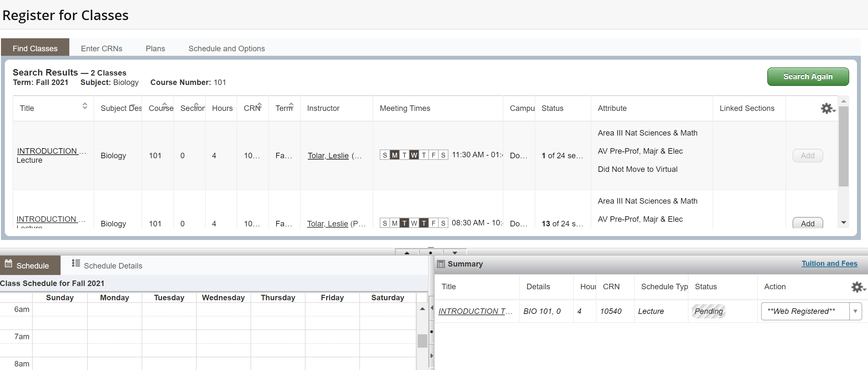Click the disabled Add button for the first section
This screenshot has width=868, height=370.
point(807,155)
